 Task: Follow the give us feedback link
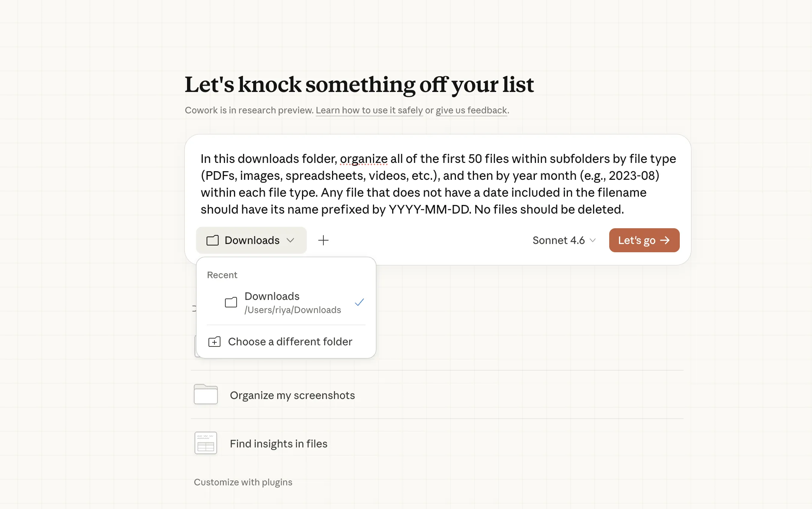click(x=471, y=110)
